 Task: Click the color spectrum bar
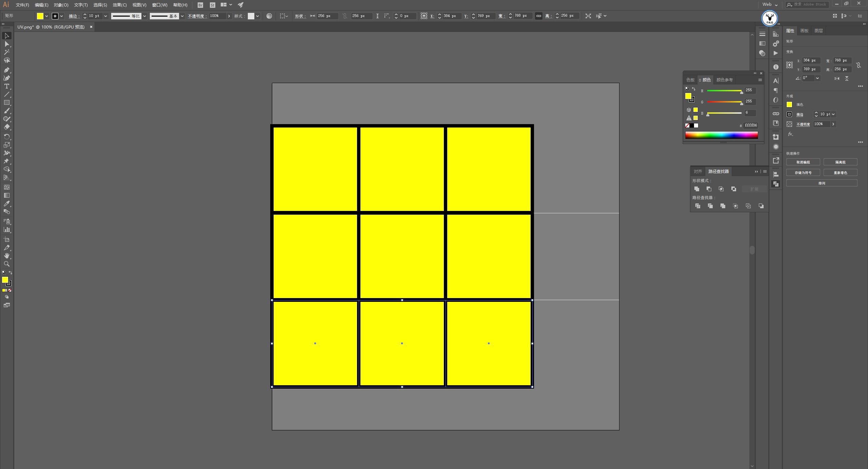(x=721, y=135)
